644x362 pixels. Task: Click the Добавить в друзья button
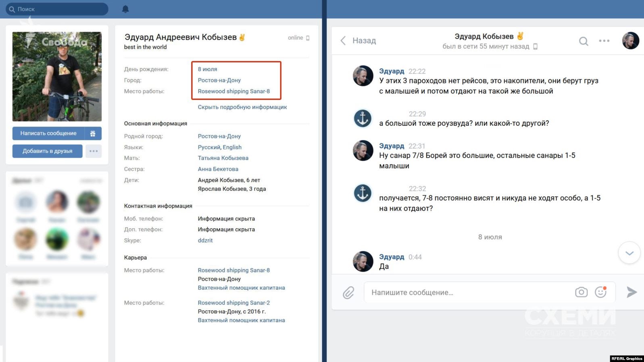[x=47, y=151]
